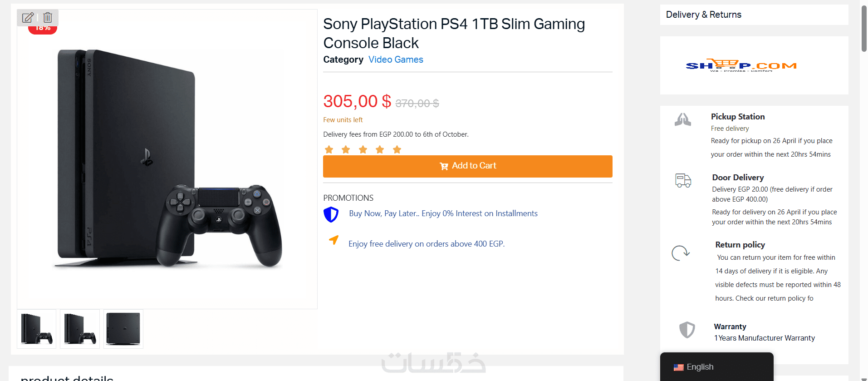The height and width of the screenshot is (381, 868).
Task: Open Buy Now, Pay Later promotion link
Action: [443, 213]
